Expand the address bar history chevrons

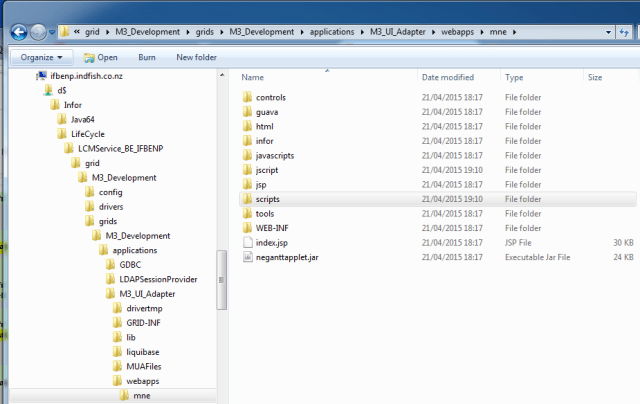[77, 32]
